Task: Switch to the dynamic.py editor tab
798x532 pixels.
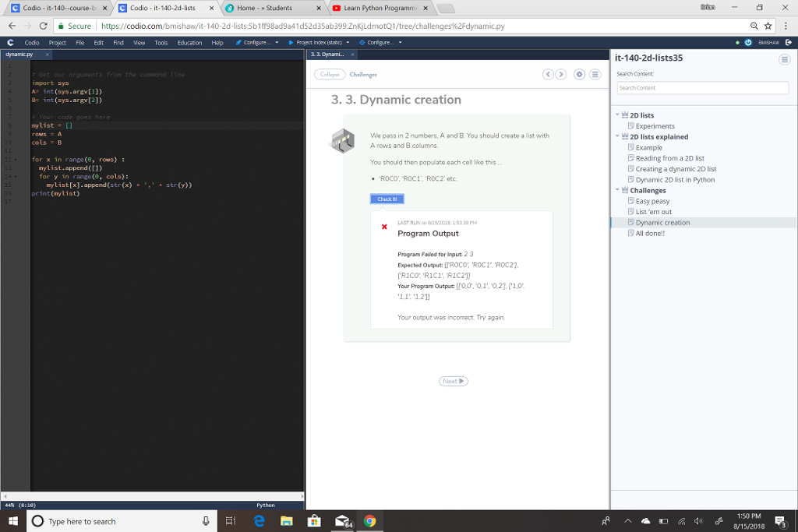Action: [19, 55]
